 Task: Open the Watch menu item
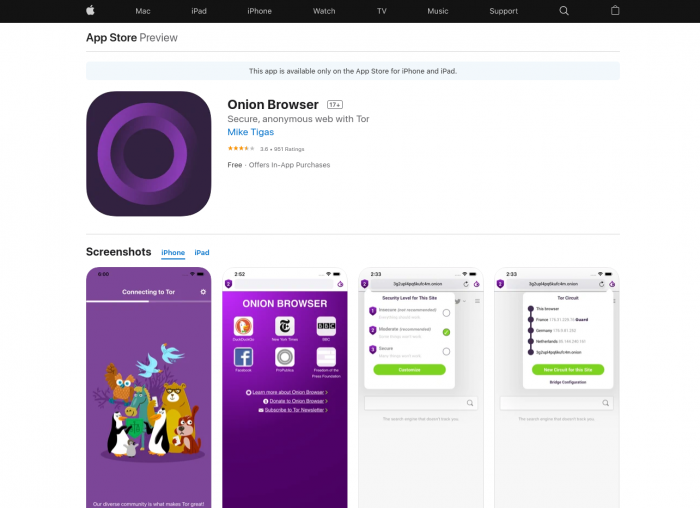point(324,11)
